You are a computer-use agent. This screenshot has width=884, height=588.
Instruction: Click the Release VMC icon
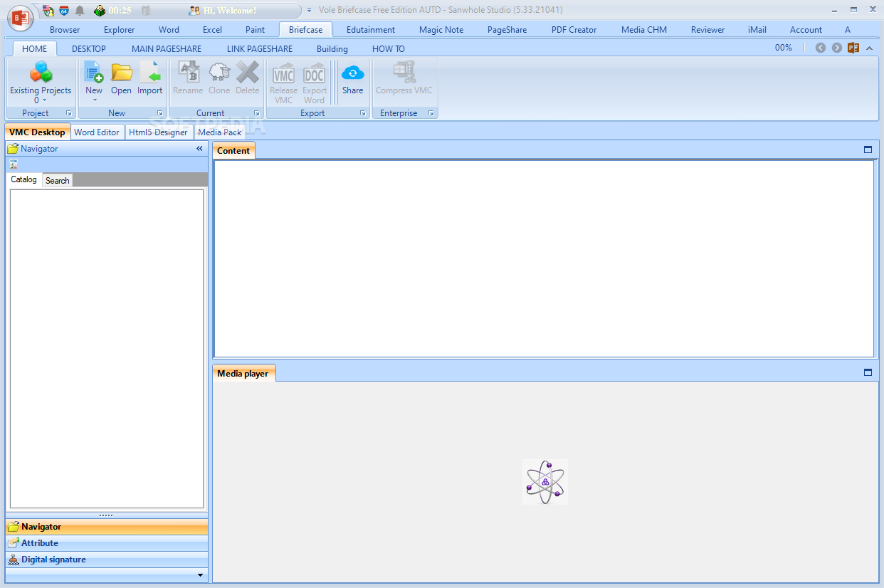pos(284,72)
